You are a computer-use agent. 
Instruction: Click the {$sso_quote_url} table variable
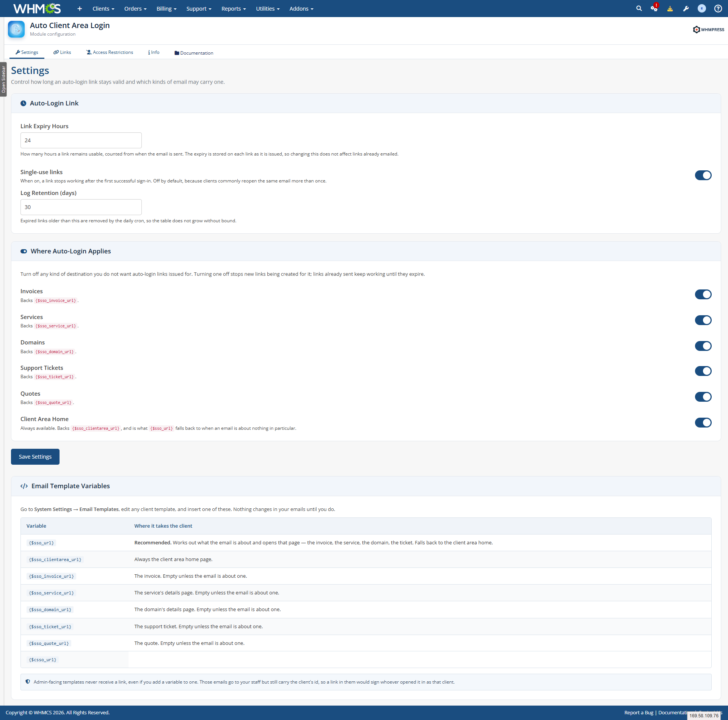click(49, 643)
